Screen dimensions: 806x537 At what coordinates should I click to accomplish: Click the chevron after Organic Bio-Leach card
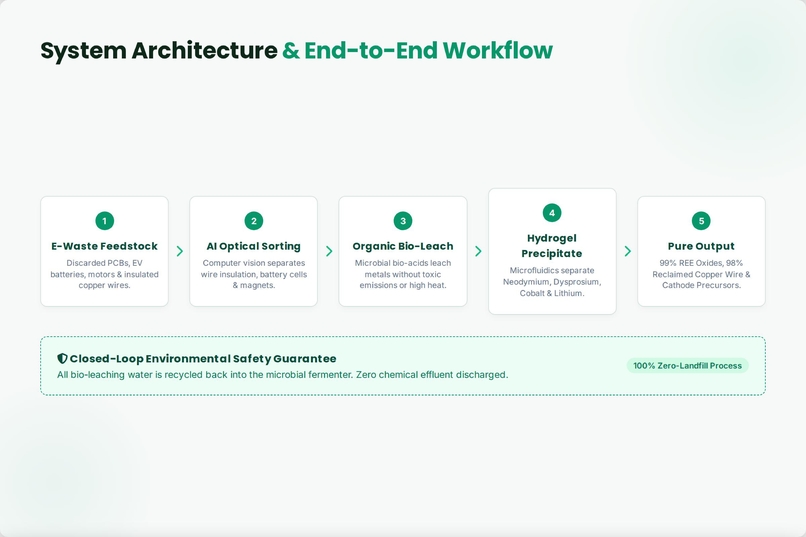(478, 251)
